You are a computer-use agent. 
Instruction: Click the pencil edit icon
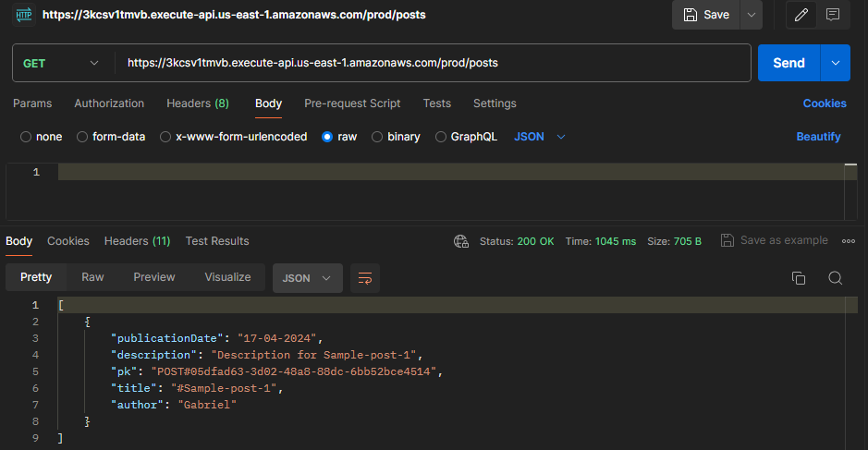801,15
